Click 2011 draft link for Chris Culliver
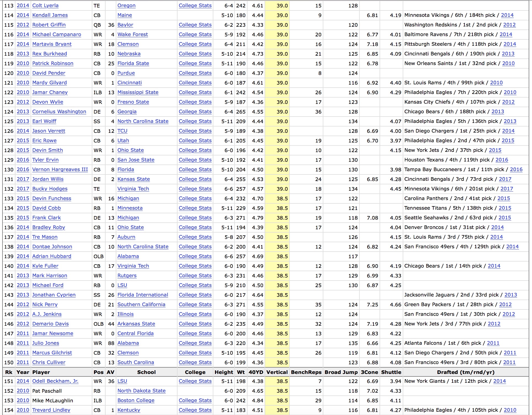 [x=509, y=362]
